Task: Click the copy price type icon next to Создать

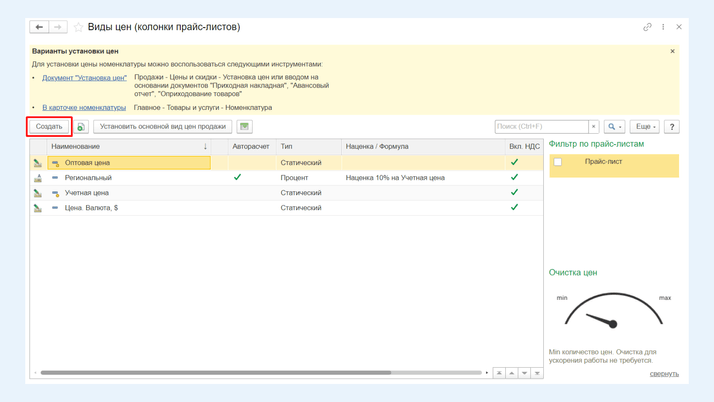Action: 81,127
